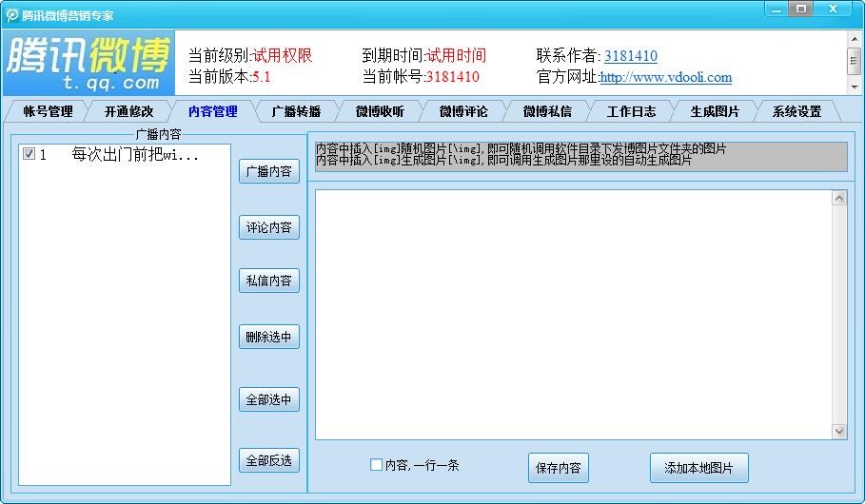Close the 腾讯微博营销专家 window

[x=833, y=9]
